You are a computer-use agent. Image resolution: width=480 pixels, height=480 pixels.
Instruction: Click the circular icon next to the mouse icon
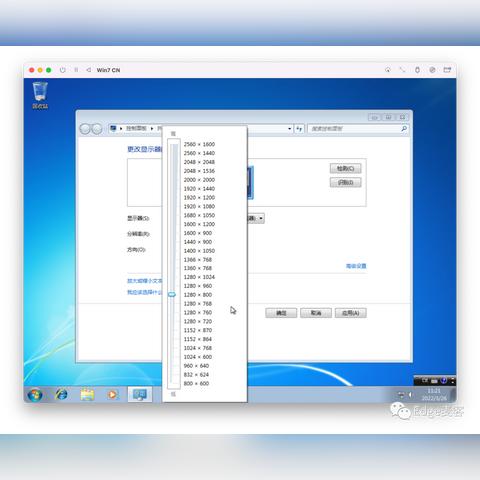[432, 70]
